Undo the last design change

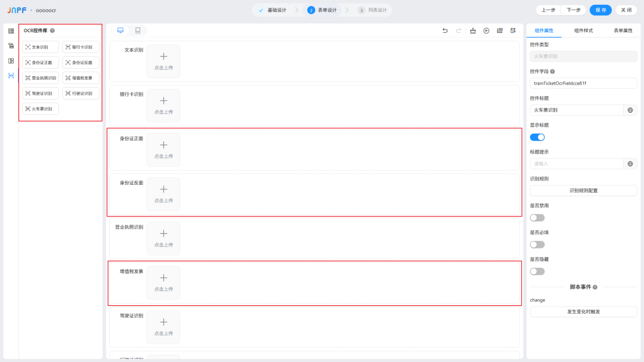coord(445,30)
